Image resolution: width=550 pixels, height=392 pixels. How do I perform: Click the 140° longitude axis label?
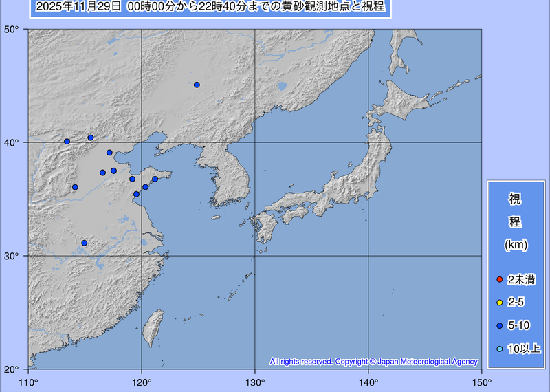[368, 382]
